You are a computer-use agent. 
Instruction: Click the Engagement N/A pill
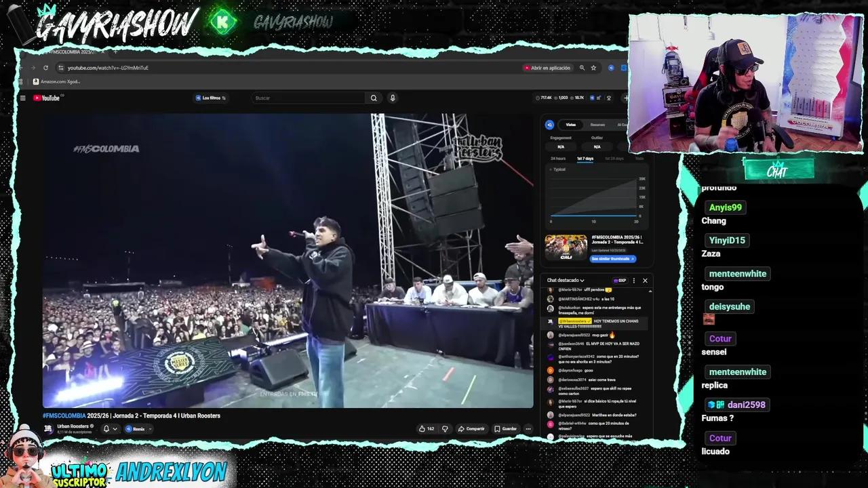(x=561, y=147)
